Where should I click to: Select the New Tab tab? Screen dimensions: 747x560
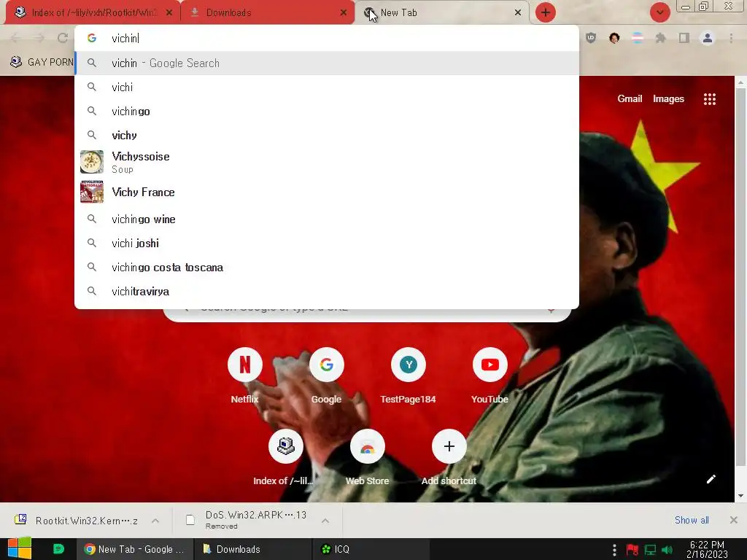tap(441, 13)
